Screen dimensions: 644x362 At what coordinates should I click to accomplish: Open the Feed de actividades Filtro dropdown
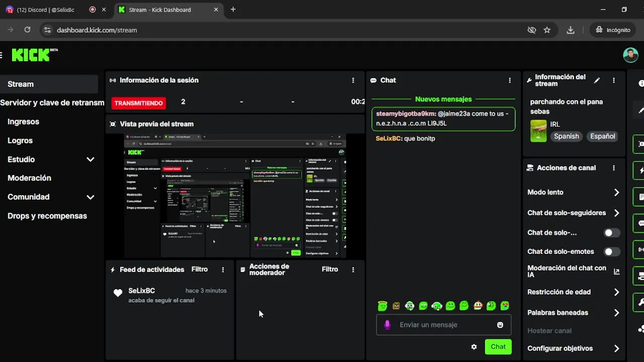200,269
